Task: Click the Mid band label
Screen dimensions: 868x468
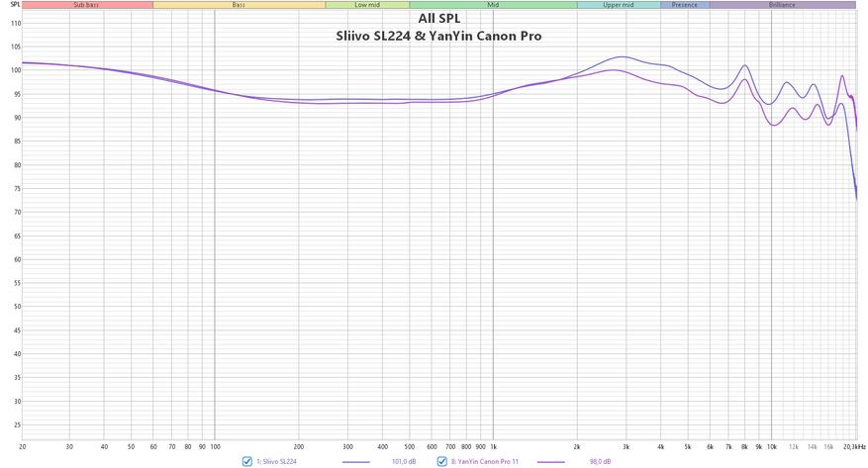Action: click(x=493, y=5)
